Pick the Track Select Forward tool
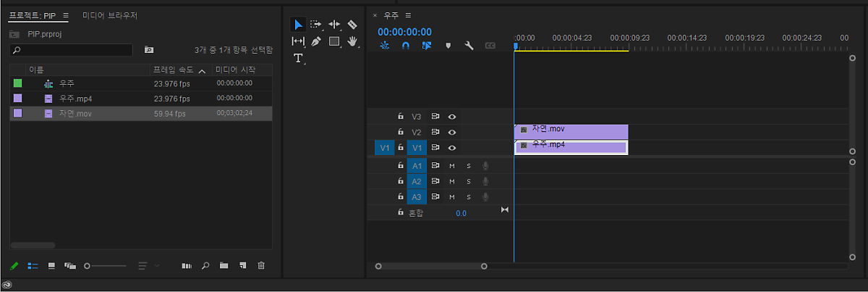This screenshot has width=868, height=292. point(316,25)
